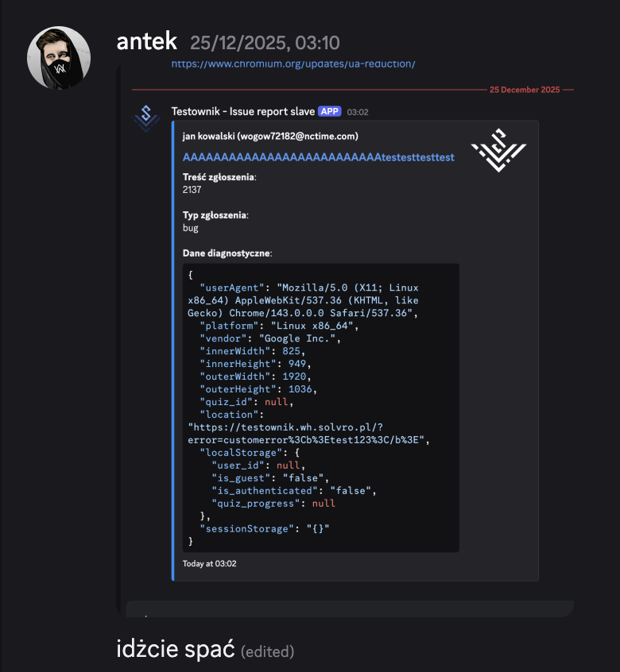Click the Dane diagnostyczne heading
The image size is (620, 672).
pyautogui.click(x=227, y=253)
